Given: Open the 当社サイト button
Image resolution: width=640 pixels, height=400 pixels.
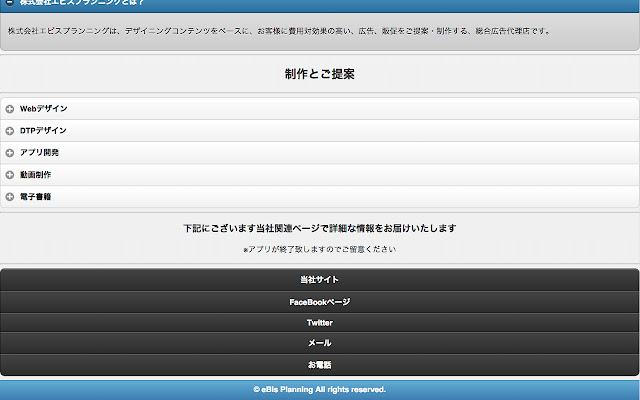Looking at the screenshot, I should click(319, 279).
